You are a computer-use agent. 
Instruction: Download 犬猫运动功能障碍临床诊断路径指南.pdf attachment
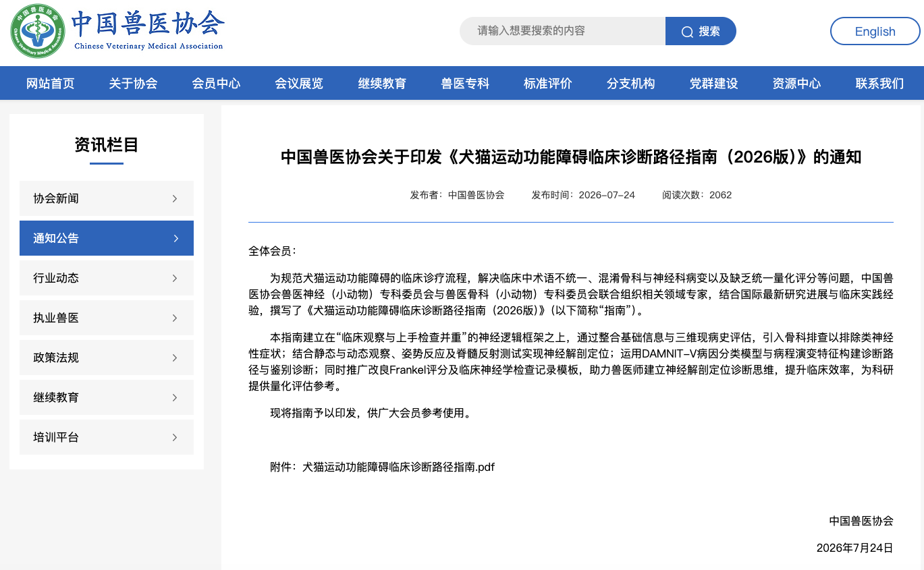[x=398, y=467]
